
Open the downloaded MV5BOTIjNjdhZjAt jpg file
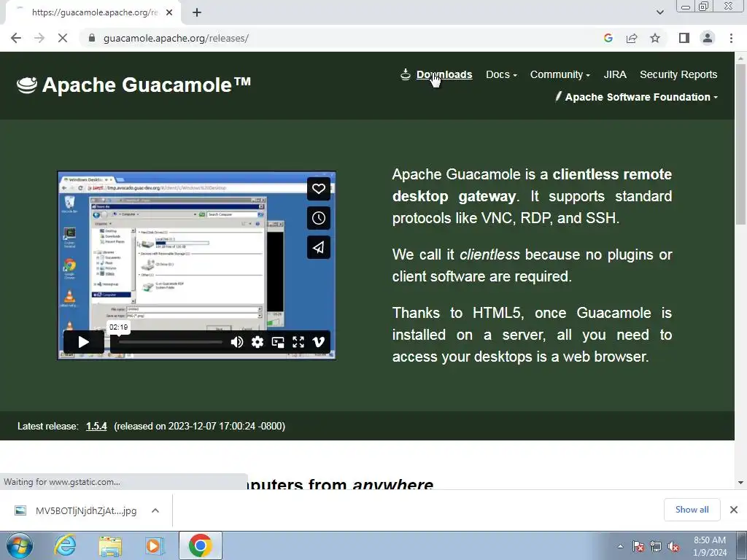pos(76,510)
